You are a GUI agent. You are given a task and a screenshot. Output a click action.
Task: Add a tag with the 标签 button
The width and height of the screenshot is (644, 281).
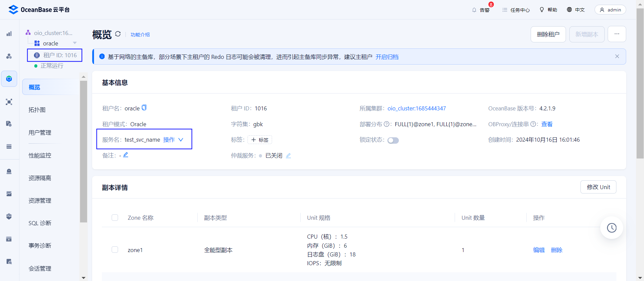coord(260,140)
